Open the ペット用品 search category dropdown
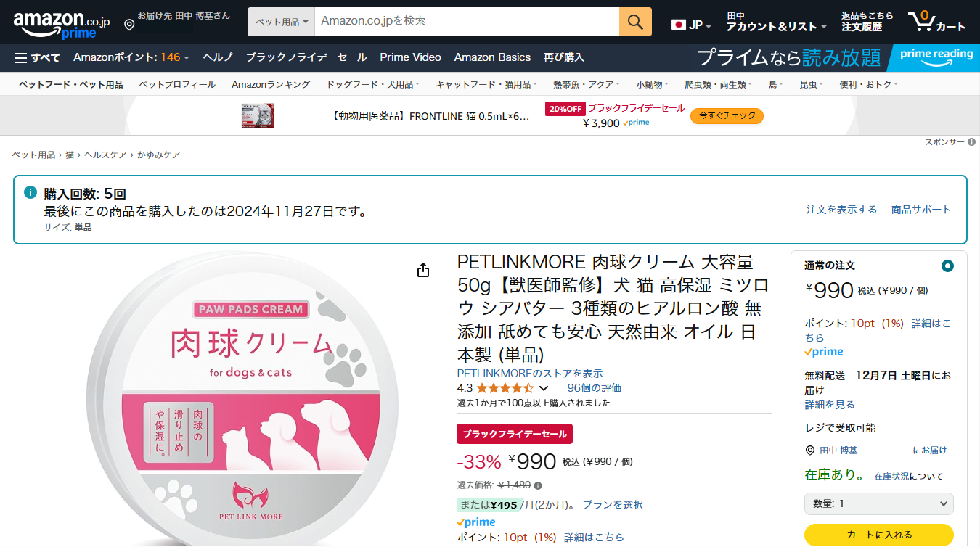Image resolution: width=980 pixels, height=547 pixels. click(x=282, y=22)
